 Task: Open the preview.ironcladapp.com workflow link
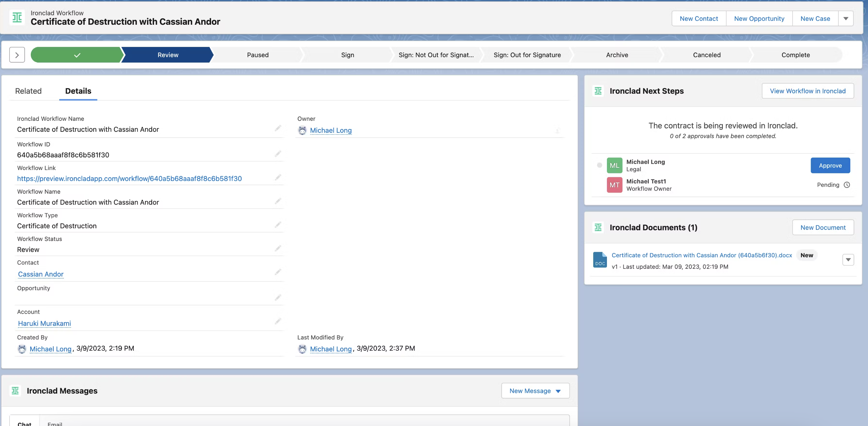[129, 179]
